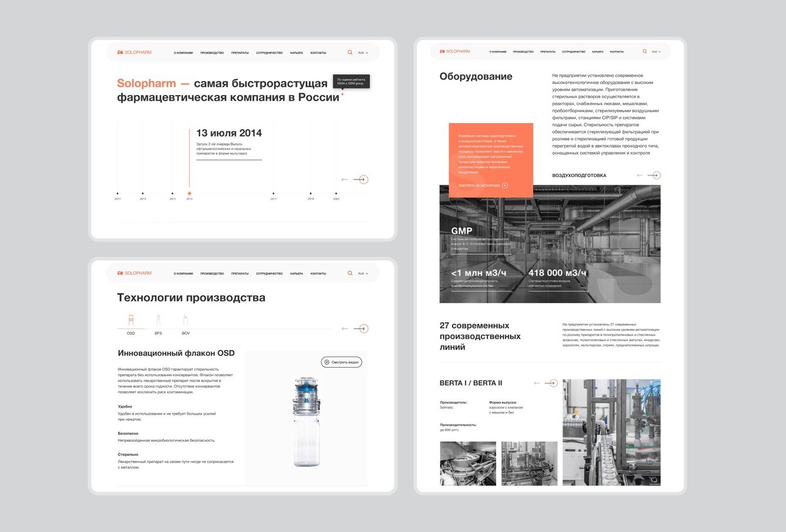Choose КАРЬЕРА in the timeline page menu
The height and width of the screenshot is (532, 786).
(x=297, y=53)
